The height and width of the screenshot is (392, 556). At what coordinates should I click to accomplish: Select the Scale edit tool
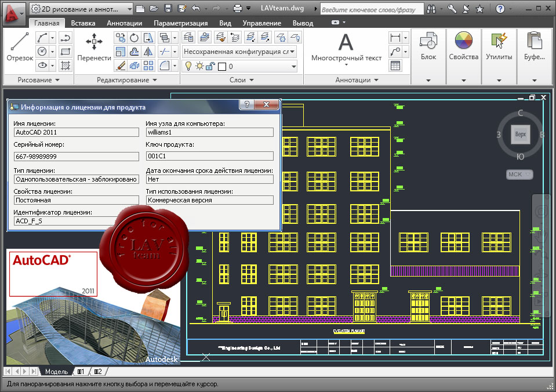point(120,52)
